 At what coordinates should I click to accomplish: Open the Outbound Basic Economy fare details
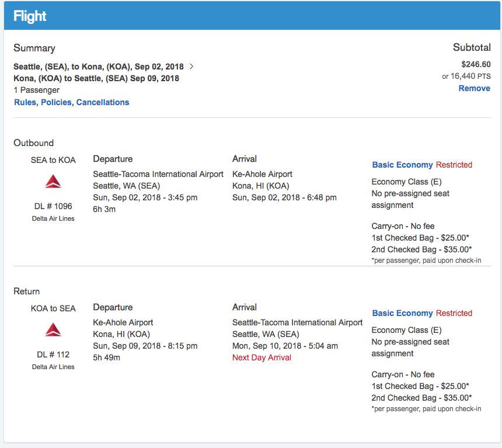click(x=402, y=165)
